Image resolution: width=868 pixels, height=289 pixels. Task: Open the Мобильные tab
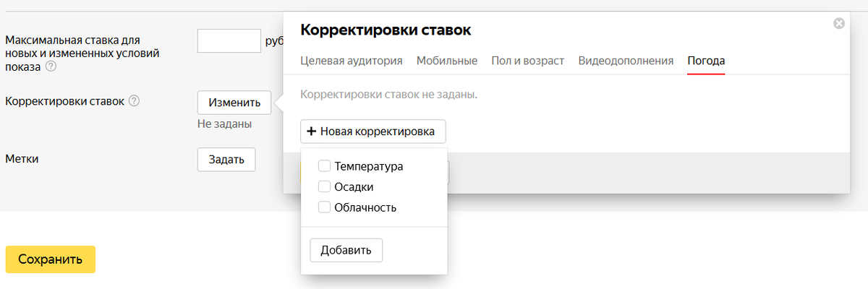447,61
